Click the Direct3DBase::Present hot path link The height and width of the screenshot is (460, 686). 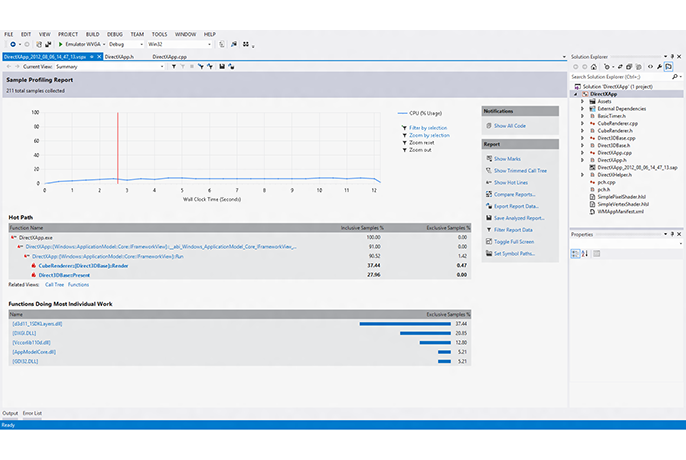pyautogui.click(x=64, y=275)
